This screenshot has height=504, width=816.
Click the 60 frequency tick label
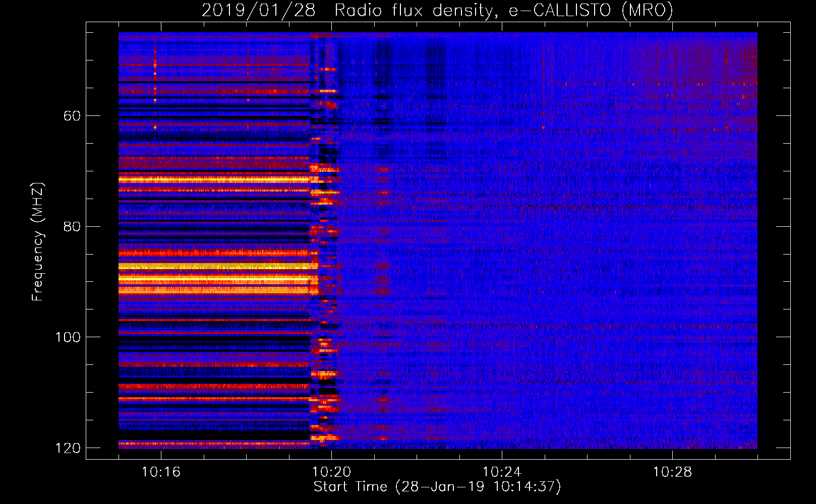tap(72, 116)
